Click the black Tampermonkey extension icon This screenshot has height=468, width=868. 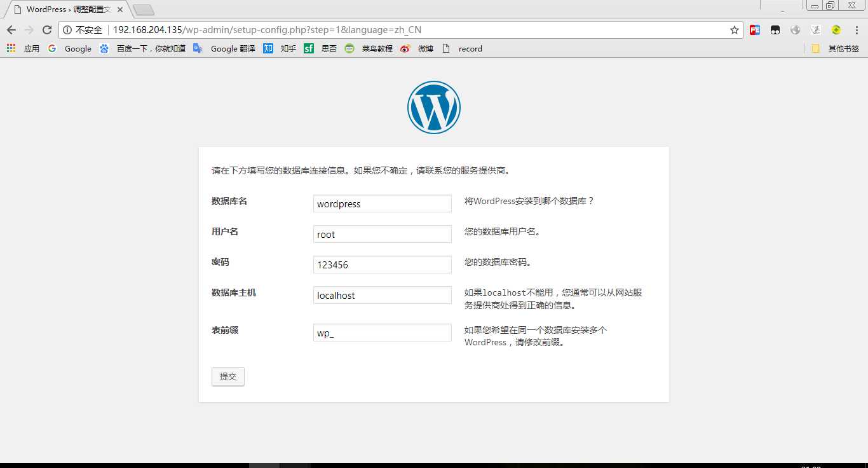coord(775,30)
